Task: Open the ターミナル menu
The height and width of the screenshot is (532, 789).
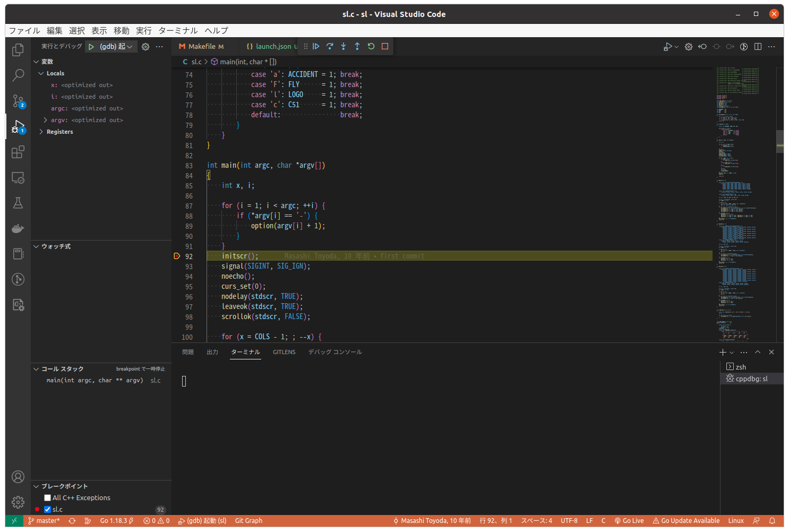Action: [177, 30]
